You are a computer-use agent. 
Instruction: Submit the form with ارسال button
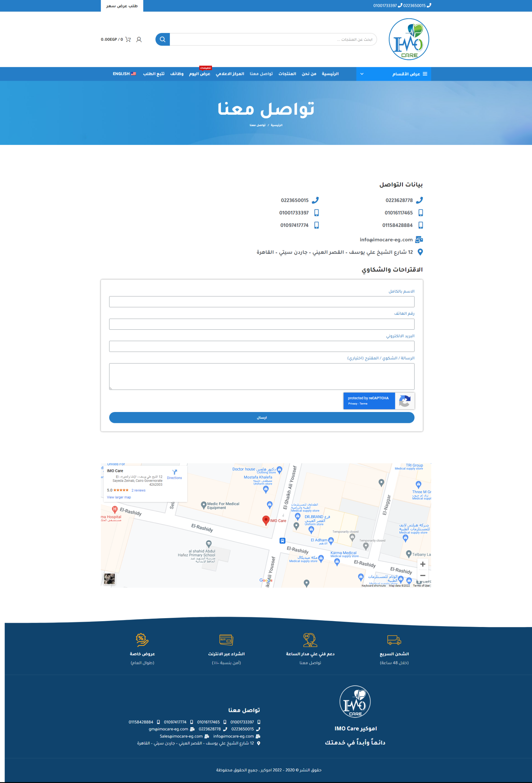point(262,417)
